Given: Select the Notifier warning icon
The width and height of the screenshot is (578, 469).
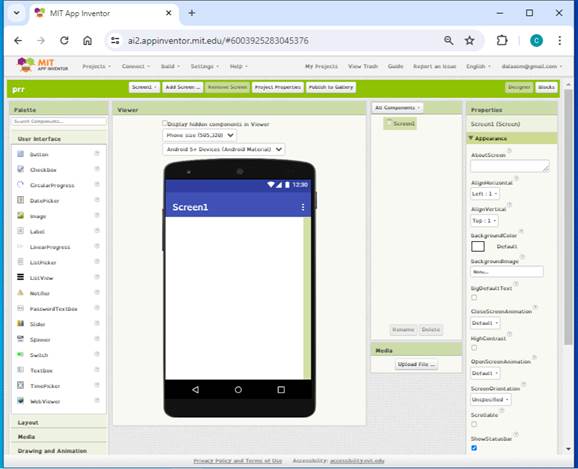Looking at the screenshot, I should tap(21, 293).
